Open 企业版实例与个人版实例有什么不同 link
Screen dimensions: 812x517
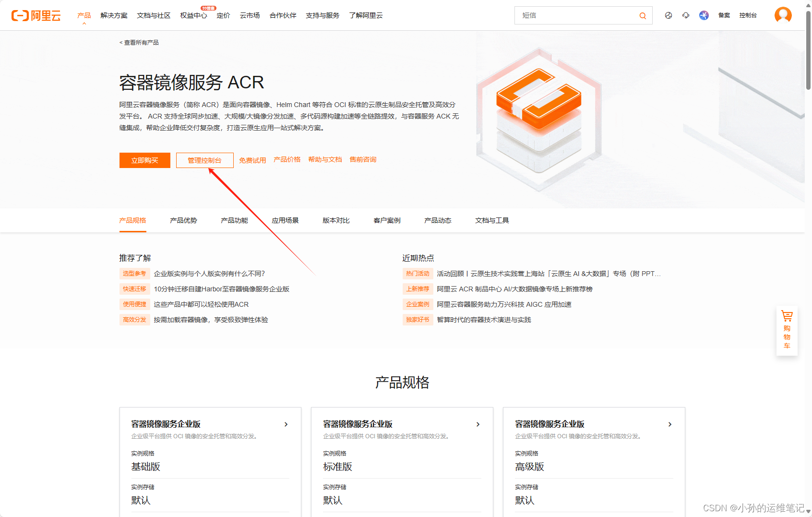209,274
